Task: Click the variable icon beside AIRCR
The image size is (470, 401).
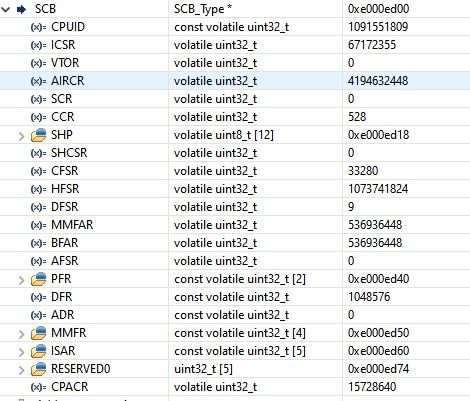Action: [38, 81]
